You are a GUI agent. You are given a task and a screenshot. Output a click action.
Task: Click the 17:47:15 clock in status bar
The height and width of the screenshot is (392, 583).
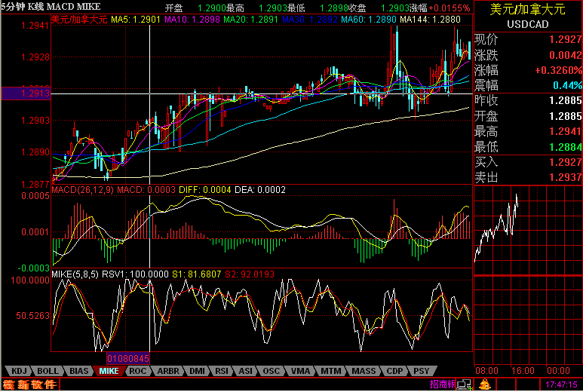tap(561, 384)
